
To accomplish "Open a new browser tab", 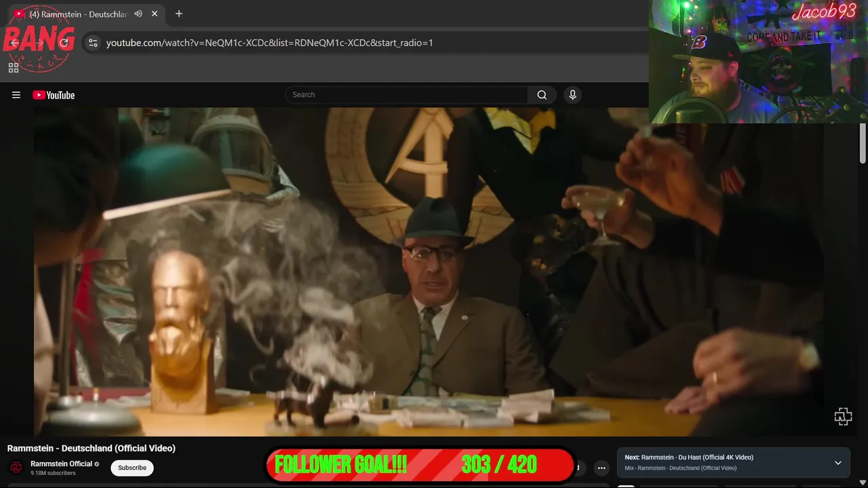I will (x=179, y=14).
